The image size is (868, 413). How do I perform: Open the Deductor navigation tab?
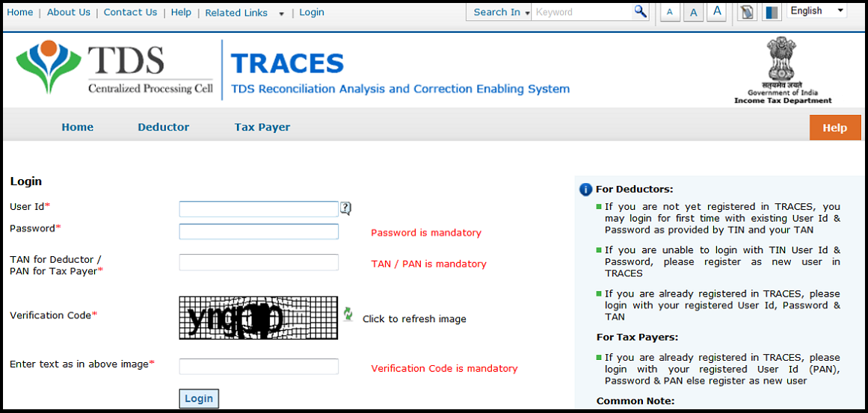click(x=163, y=127)
